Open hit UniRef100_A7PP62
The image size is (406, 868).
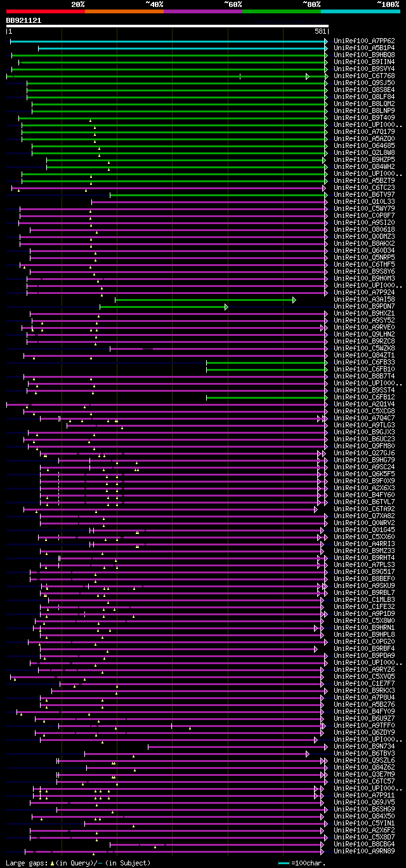point(363,41)
